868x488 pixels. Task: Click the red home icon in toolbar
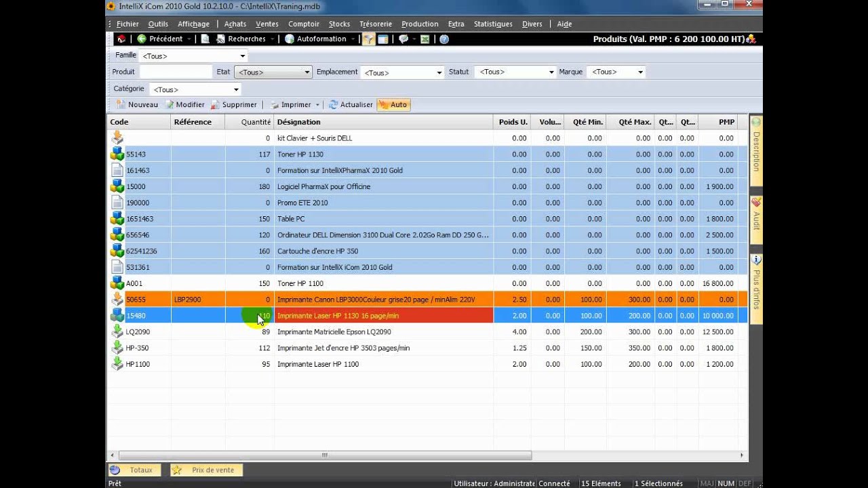pyautogui.click(x=121, y=39)
